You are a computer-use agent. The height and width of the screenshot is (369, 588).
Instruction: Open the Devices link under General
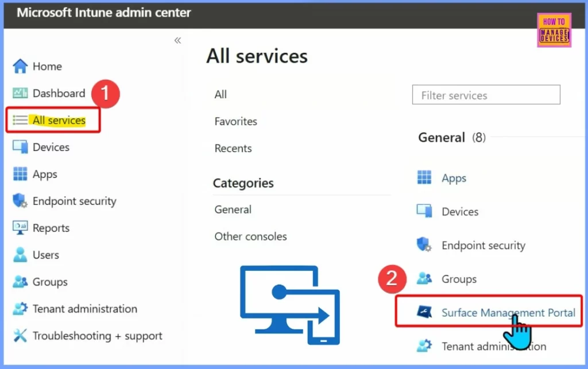(460, 212)
